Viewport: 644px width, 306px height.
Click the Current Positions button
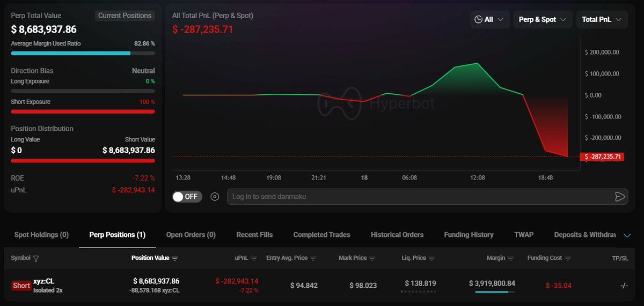pyautogui.click(x=125, y=16)
